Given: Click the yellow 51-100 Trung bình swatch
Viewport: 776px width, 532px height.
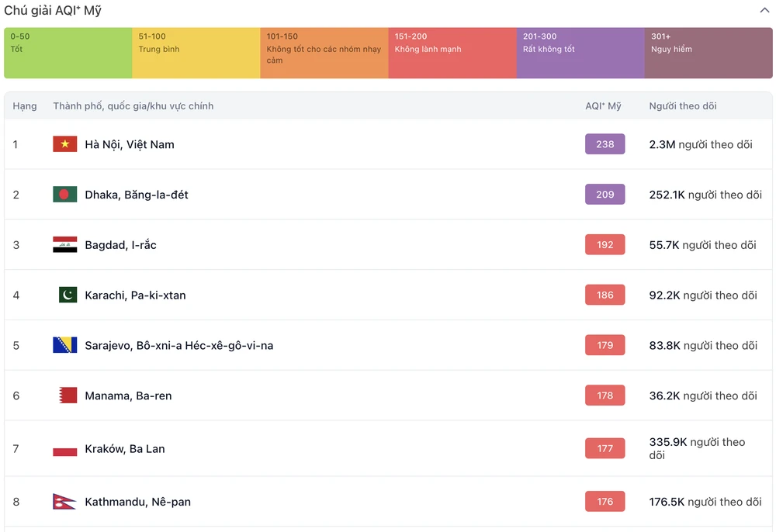Looking at the screenshot, I should tap(196, 53).
